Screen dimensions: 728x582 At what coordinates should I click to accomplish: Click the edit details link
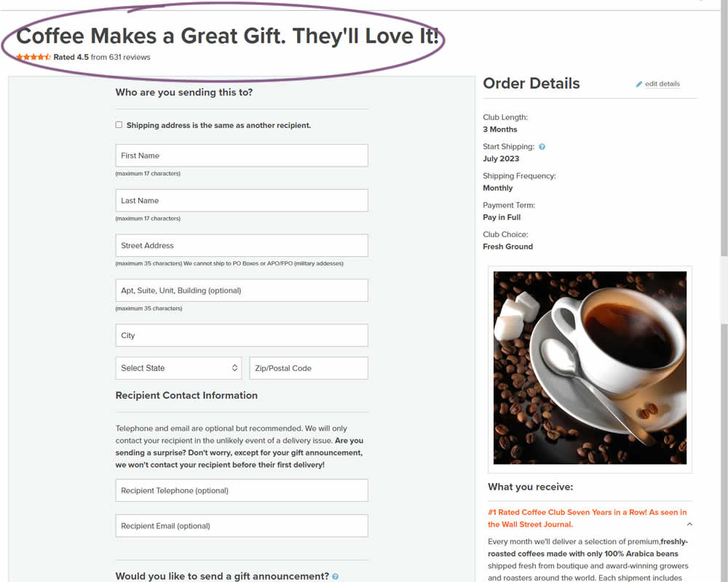point(662,84)
